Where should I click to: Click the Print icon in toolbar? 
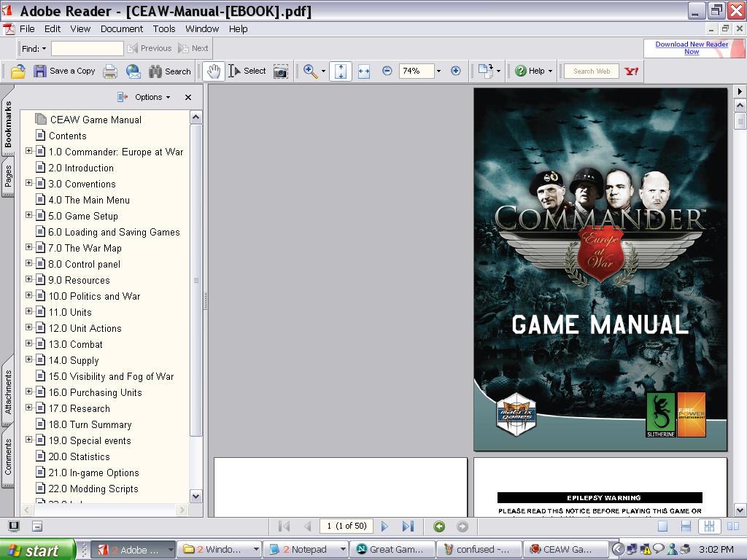110,71
